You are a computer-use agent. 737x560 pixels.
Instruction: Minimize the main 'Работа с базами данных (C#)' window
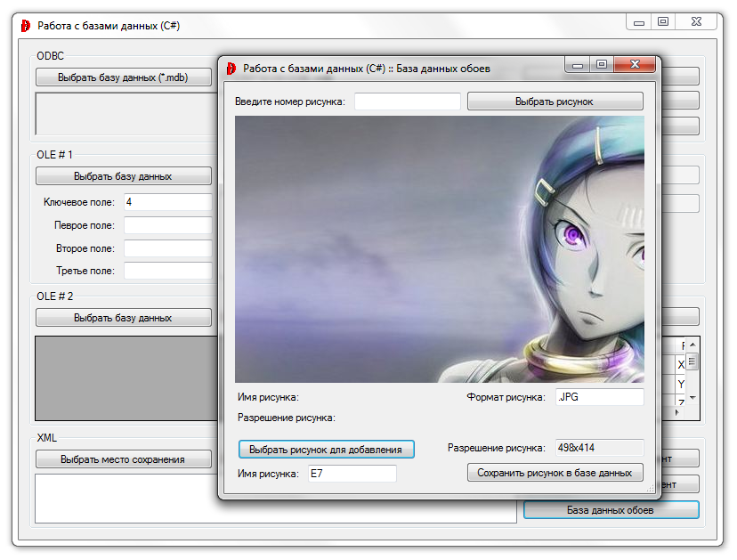point(639,22)
